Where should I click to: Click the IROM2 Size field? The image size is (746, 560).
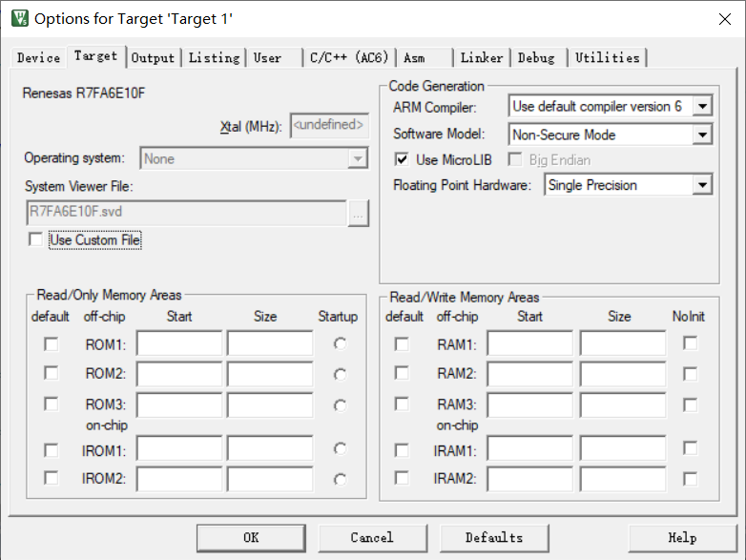pyautogui.click(x=270, y=479)
